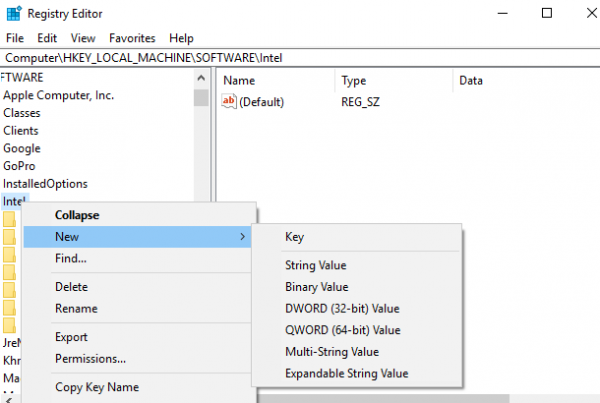Select Expandable String Value option
The width and height of the screenshot is (600, 403).
346,373
